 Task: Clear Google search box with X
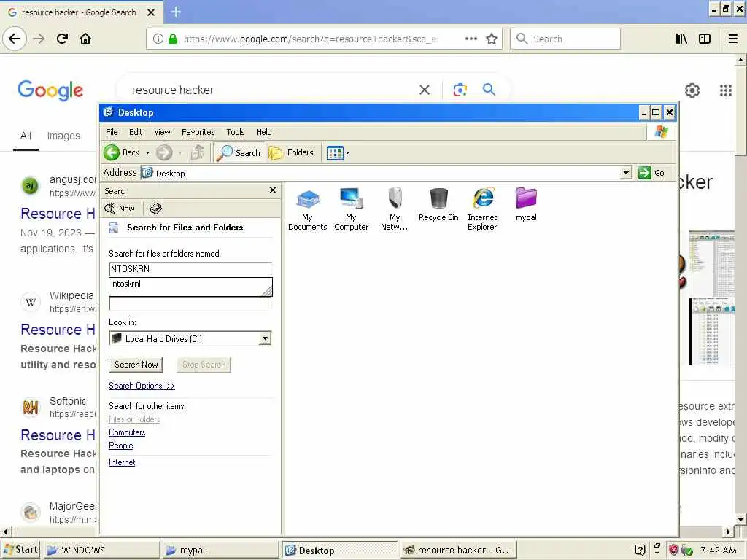[x=424, y=90]
